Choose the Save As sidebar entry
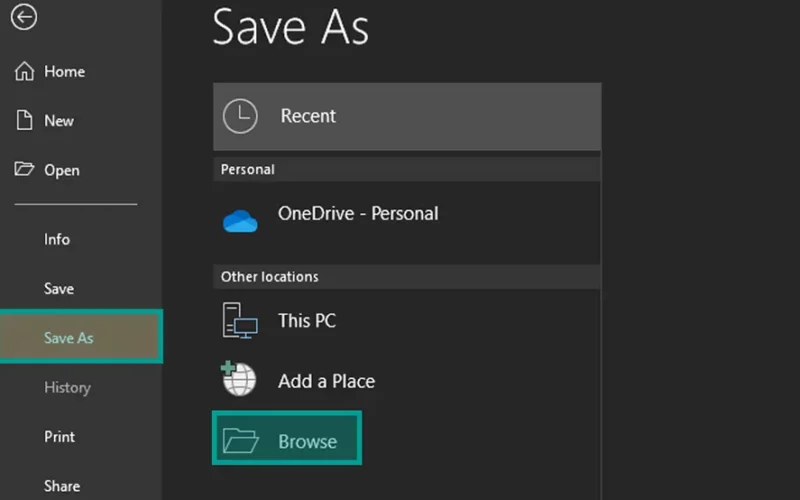Viewport: 800px width, 500px height. click(x=81, y=336)
